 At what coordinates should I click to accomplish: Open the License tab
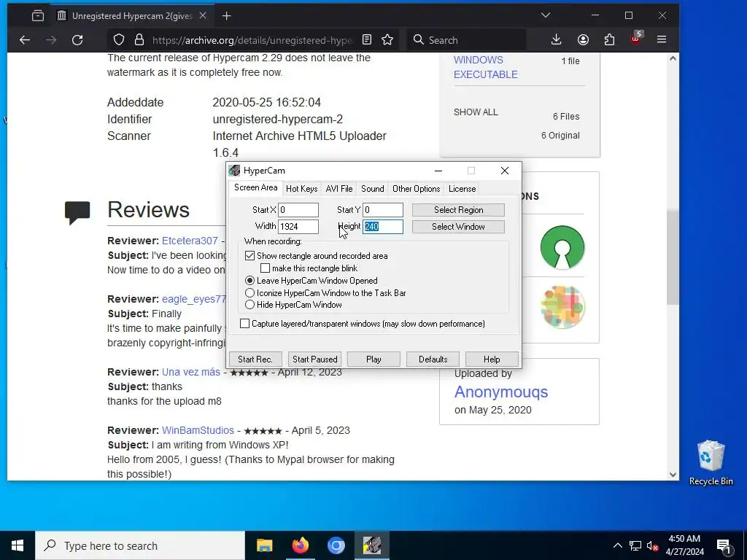coord(462,189)
